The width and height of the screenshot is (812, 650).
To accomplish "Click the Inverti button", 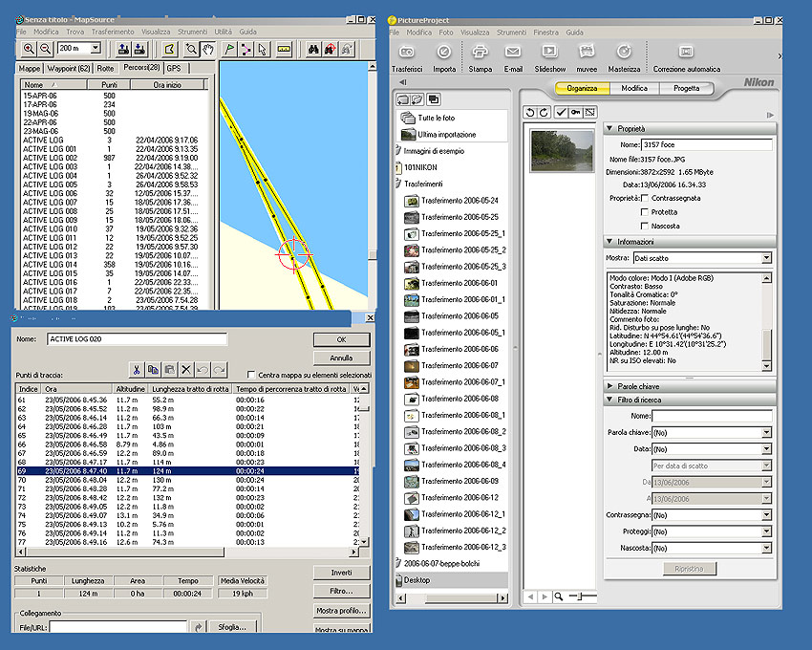I will tap(341, 573).
